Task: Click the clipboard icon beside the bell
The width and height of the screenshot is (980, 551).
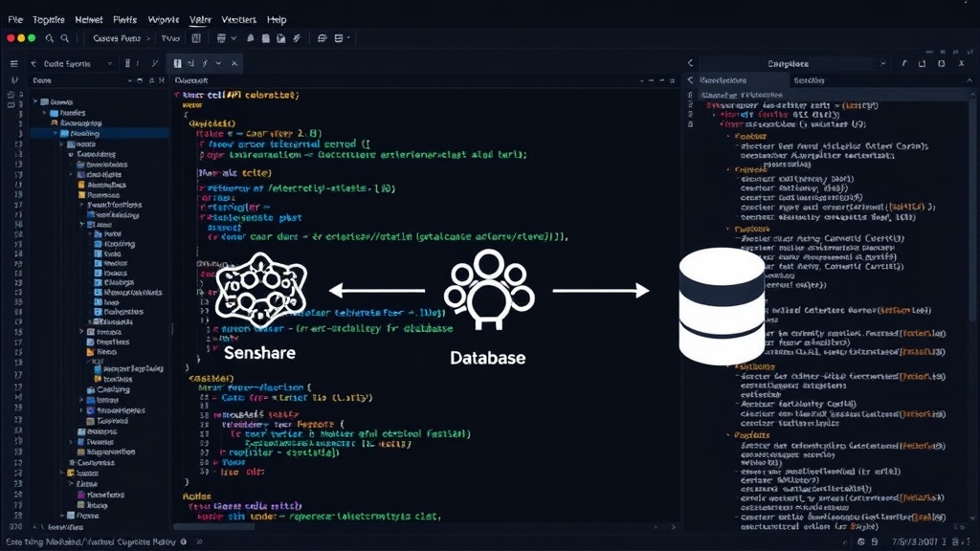Action: [266, 38]
